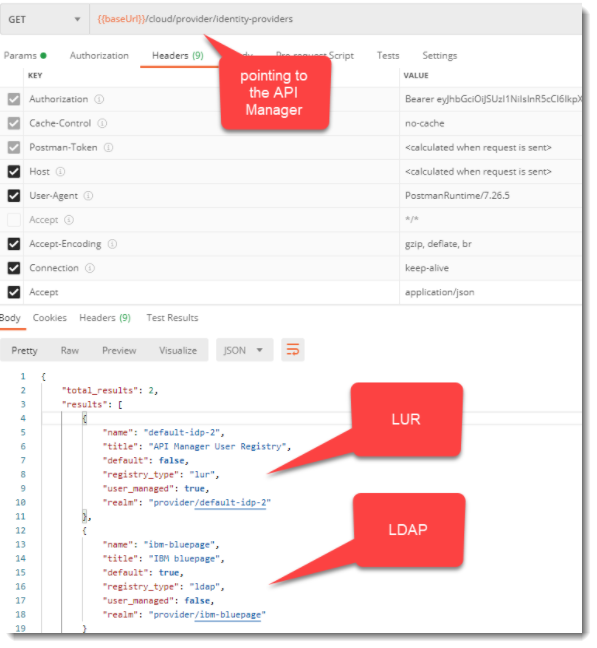Toggle the Cache-Control header checkbox
This screenshot has height=648, width=597.
click(x=14, y=123)
